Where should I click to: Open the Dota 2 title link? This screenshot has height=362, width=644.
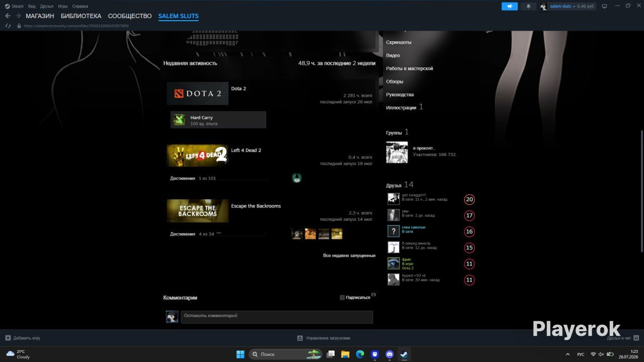click(238, 89)
